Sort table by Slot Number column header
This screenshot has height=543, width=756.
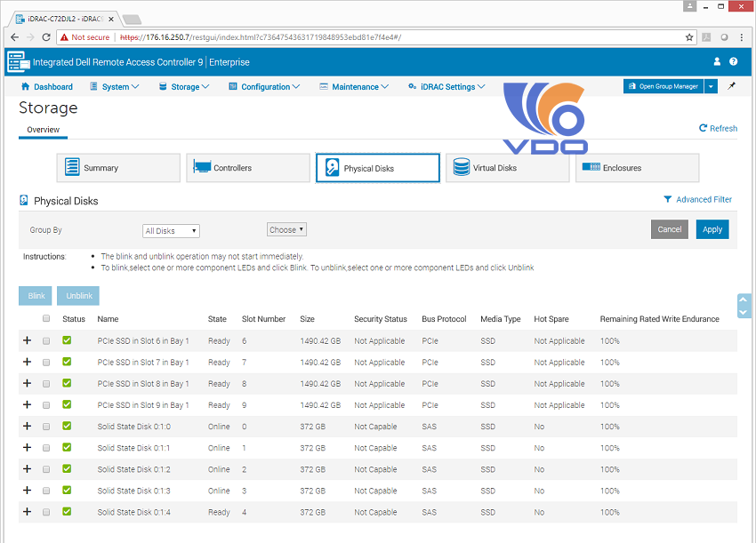[x=264, y=319]
